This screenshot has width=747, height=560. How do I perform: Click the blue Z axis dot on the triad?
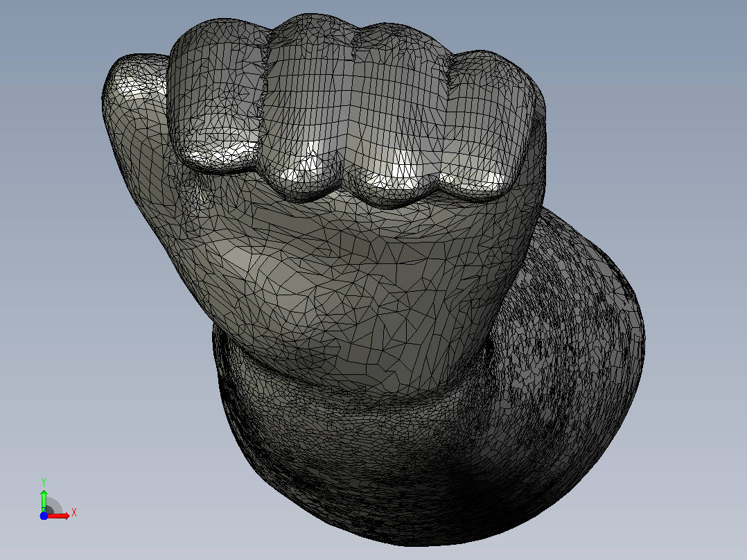click(x=44, y=516)
